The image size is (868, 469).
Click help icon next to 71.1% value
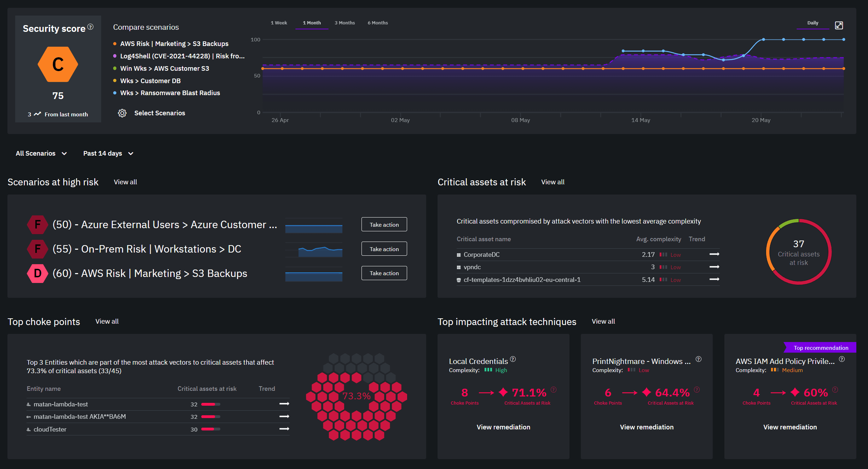coord(554,389)
